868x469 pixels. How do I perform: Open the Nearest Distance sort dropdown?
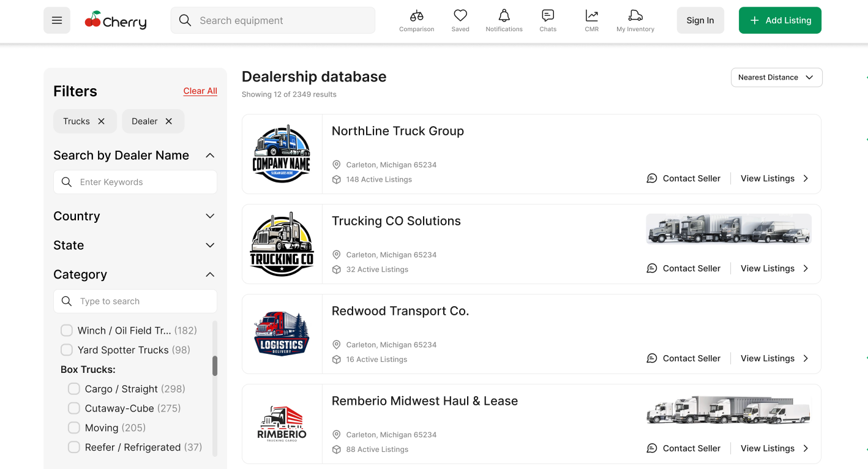tap(776, 77)
